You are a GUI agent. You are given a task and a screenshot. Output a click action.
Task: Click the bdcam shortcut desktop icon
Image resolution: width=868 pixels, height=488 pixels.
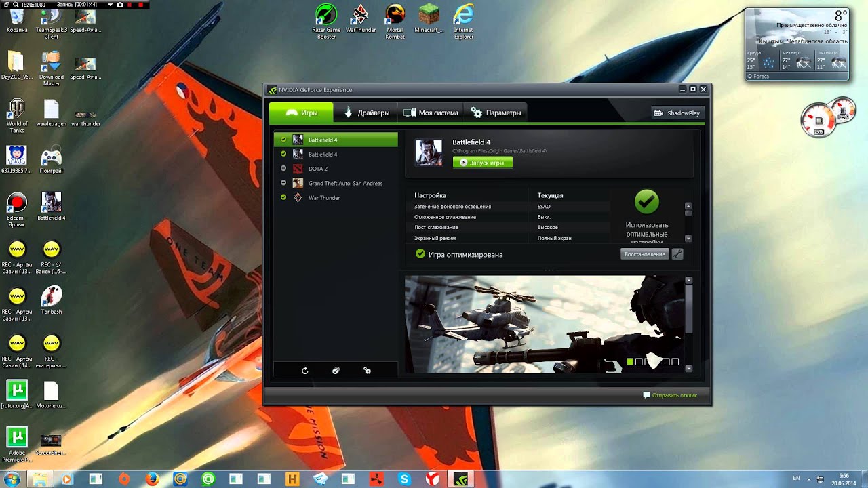(17, 209)
